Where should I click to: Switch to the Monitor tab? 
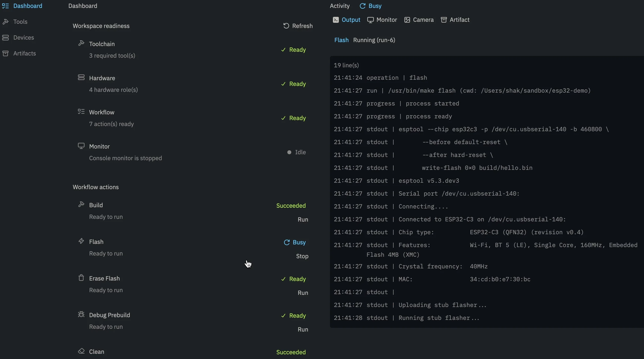pyautogui.click(x=382, y=20)
